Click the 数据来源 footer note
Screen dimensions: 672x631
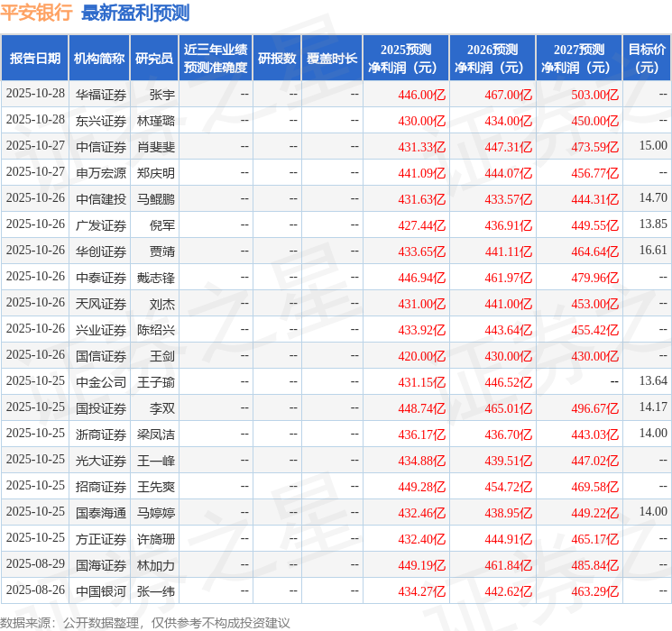click(145, 623)
